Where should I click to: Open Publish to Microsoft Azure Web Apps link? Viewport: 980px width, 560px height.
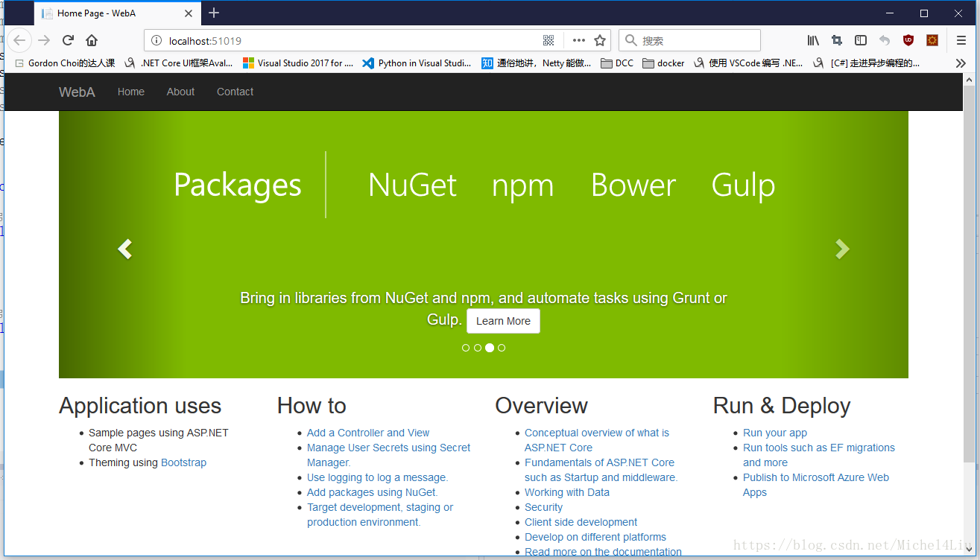click(815, 485)
